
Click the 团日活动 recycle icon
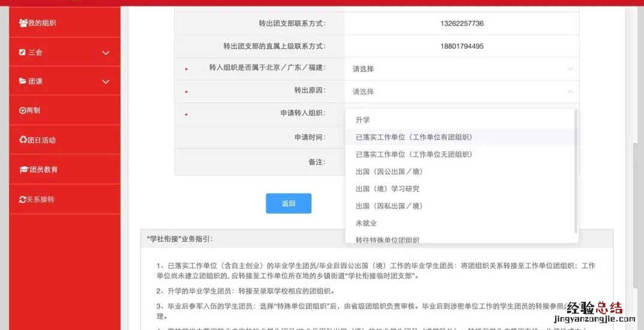pos(23,140)
